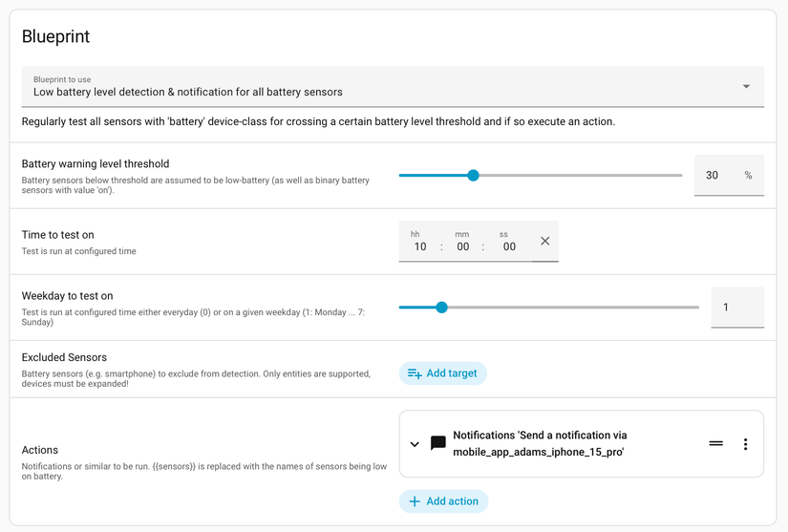This screenshot has width=788, height=532.
Task: Click the hours field of test time
Action: [420, 246]
